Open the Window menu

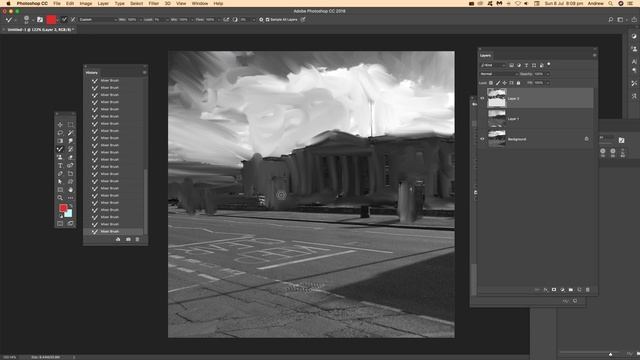click(x=200, y=3)
